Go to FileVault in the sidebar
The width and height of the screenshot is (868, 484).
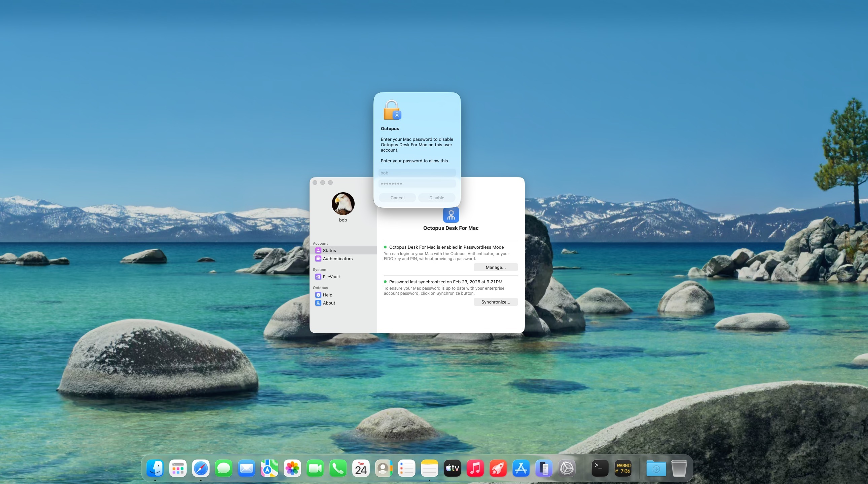(343, 277)
